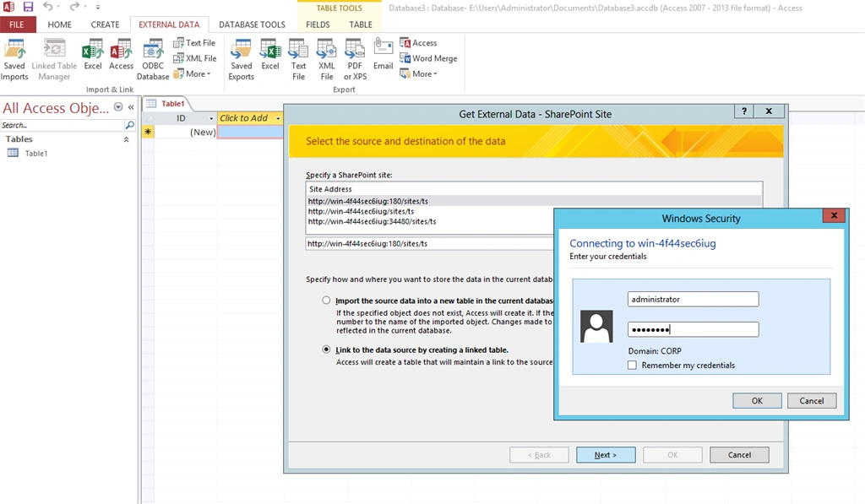This screenshot has height=504, width=865.
Task: Click the XML File import icon
Action: click(195, 58)
